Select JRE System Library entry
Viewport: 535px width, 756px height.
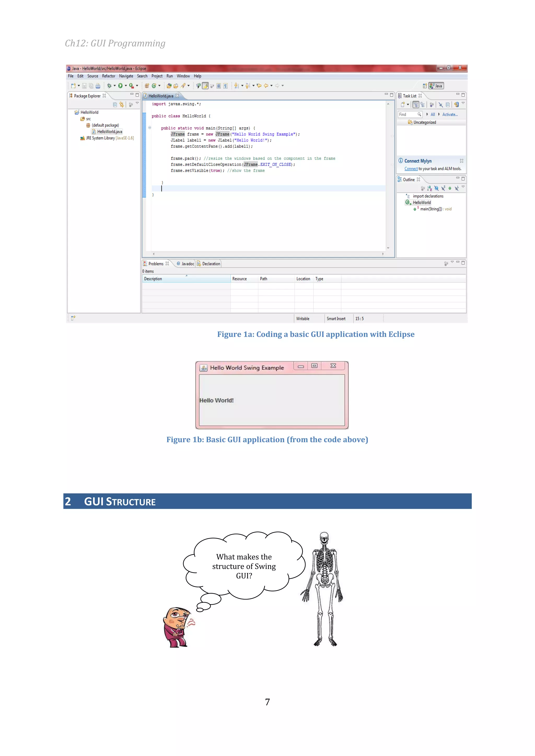(107, 138)
